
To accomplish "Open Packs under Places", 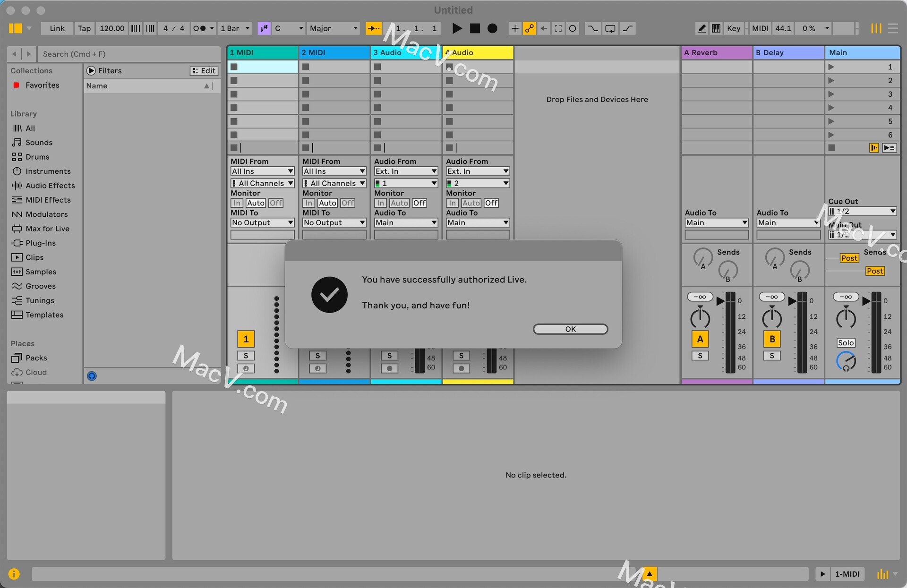I will click(36, 358).
